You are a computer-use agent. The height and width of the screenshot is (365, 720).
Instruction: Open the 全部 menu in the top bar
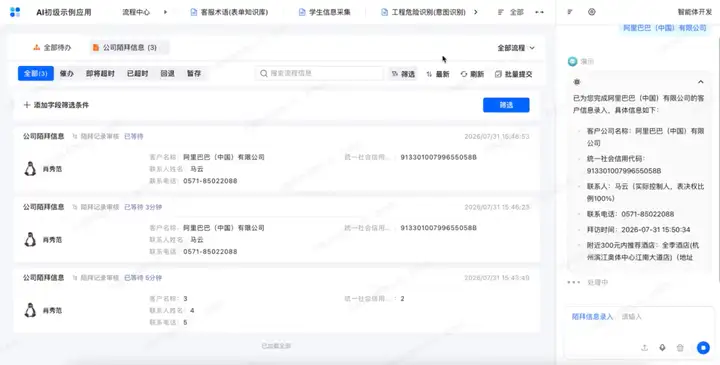511,12
